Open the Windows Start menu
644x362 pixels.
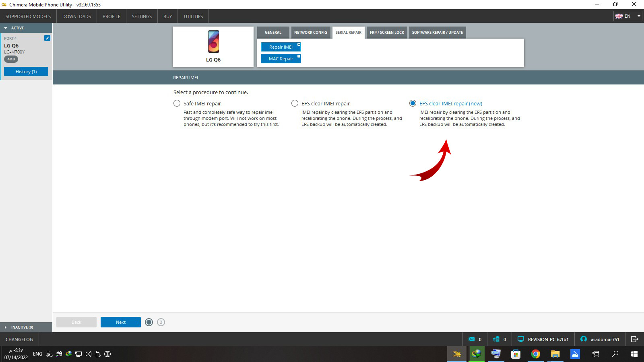point(634,354)
